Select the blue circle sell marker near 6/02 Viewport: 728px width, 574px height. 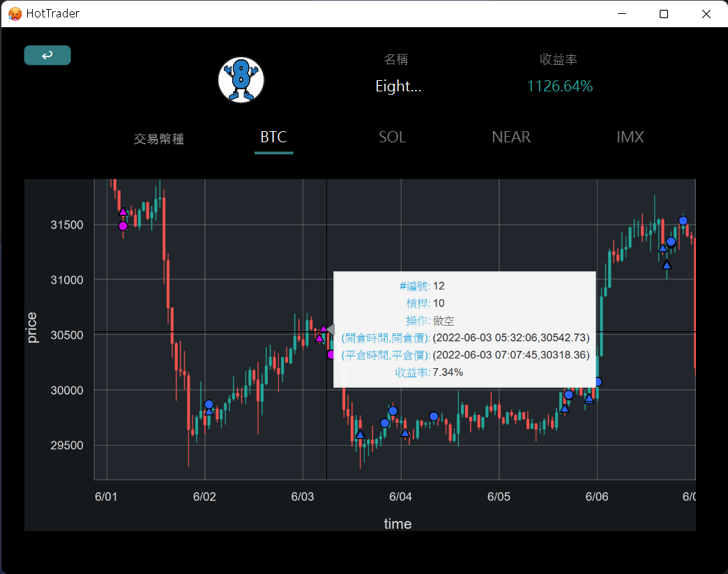(208, 404)
